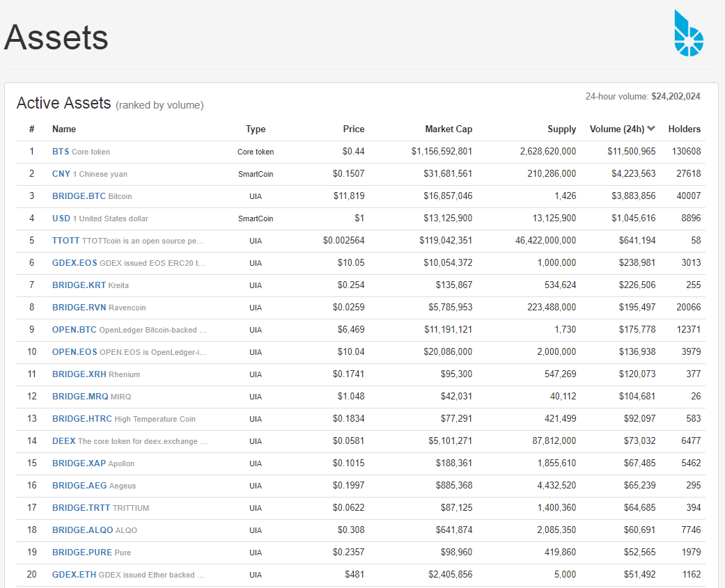Click the BitShares logo icon

pyautogui.click(x=689, y=33)
